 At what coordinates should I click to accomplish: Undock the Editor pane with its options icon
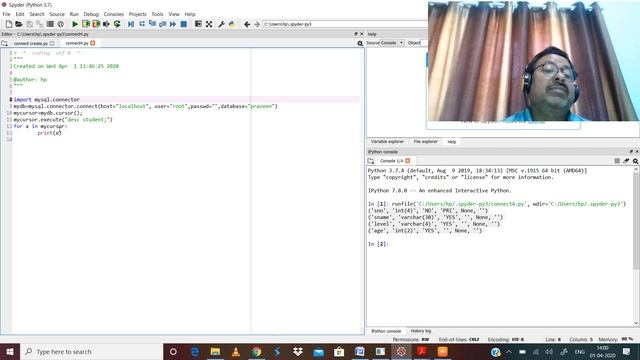(356, 34)
